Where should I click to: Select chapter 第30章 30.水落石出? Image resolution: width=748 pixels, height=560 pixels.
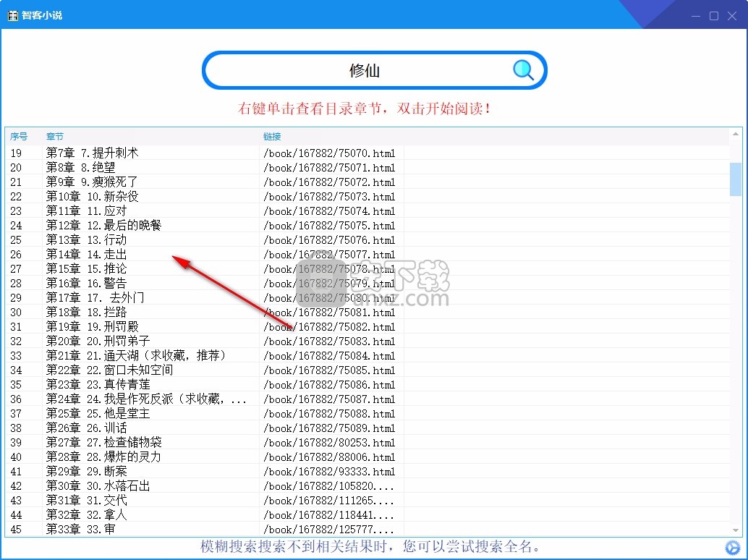click(x=98, y=485)
